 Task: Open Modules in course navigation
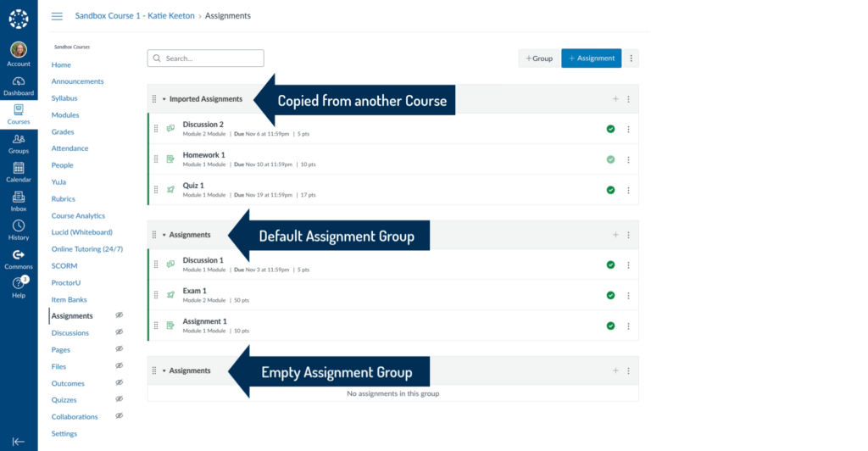click(x=65, y=115)
